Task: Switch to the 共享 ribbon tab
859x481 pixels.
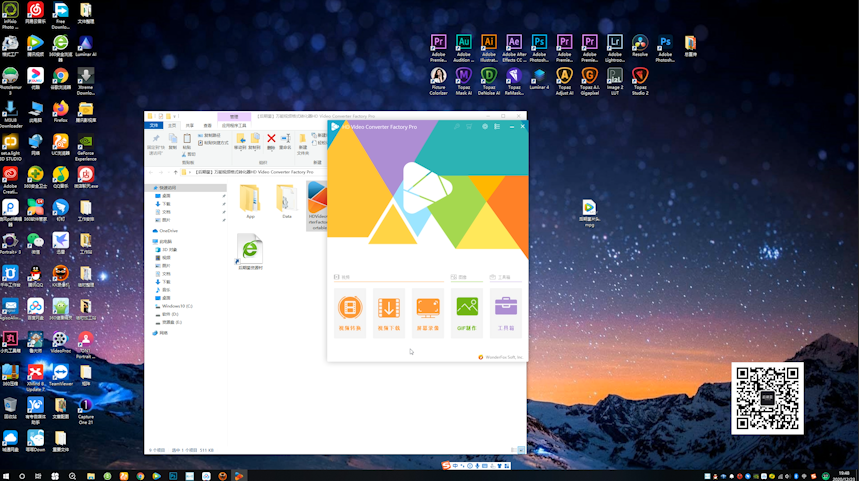Action: coord(190,126)
